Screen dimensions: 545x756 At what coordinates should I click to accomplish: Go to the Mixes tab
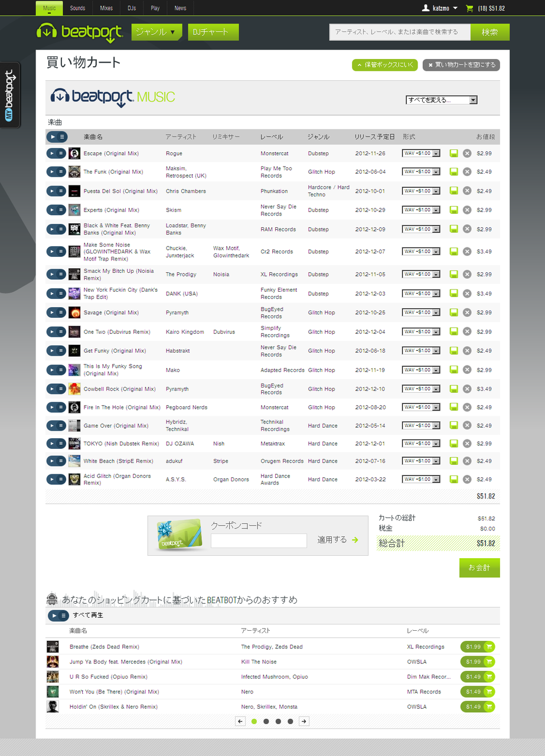[x=106, y=8]
